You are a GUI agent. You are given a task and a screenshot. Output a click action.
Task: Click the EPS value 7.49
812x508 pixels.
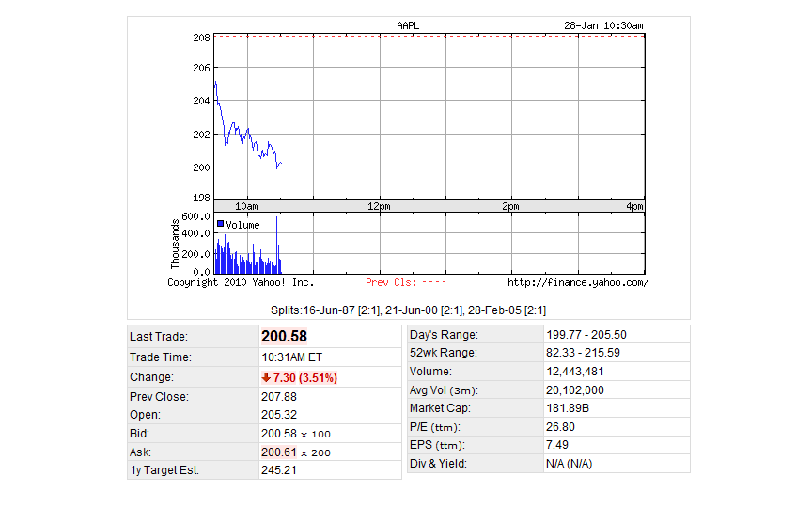click(x=557, y=445)
